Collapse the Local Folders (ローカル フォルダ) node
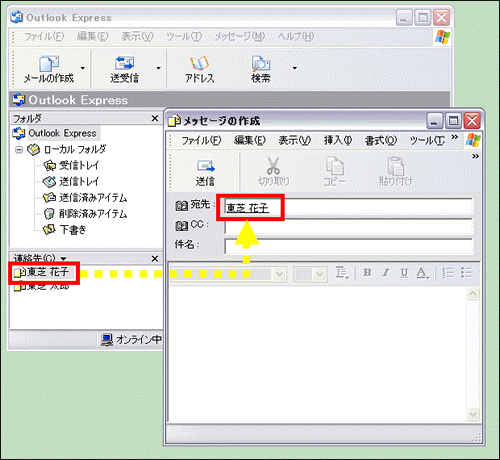 point(19,150)
